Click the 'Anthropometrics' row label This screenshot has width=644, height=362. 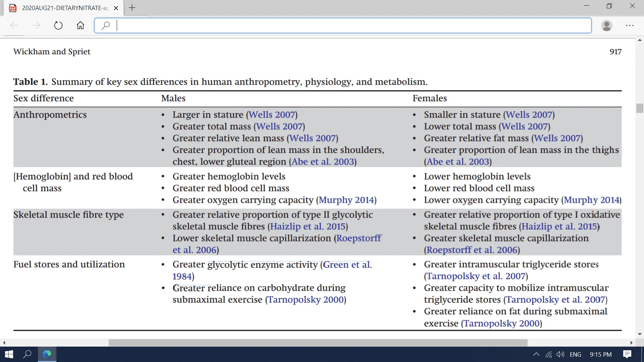pos(50,115)
